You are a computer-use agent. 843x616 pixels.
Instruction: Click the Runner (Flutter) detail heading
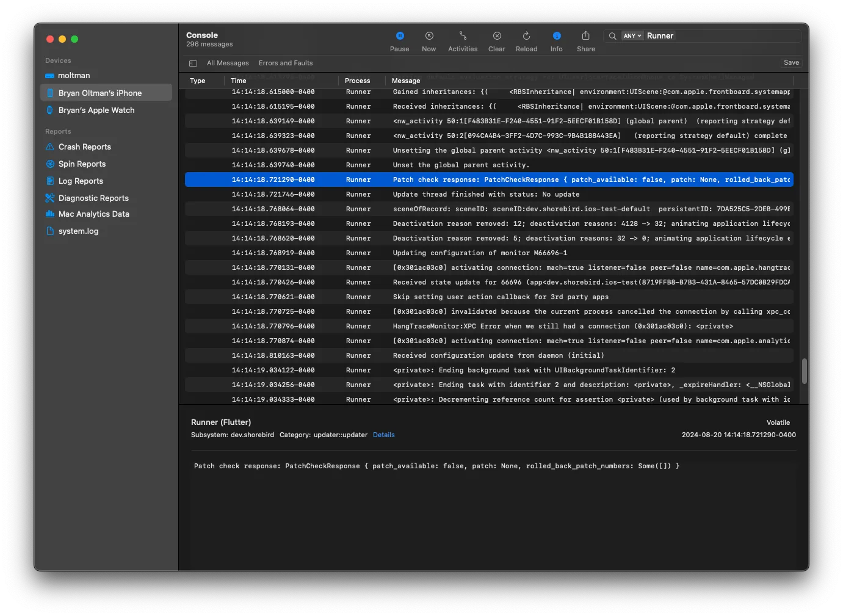(x=221, y=422)
